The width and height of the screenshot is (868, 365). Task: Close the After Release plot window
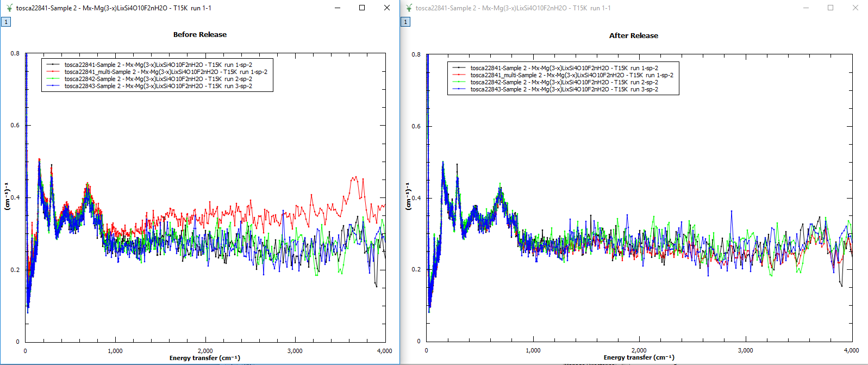point(855,8)
